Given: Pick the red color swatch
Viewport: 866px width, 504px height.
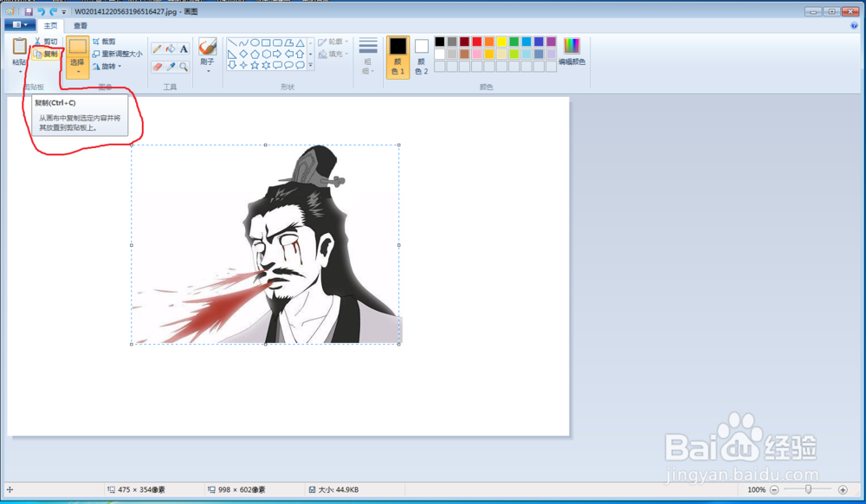Looking at the screenshot, I should [x=476, y=42].
